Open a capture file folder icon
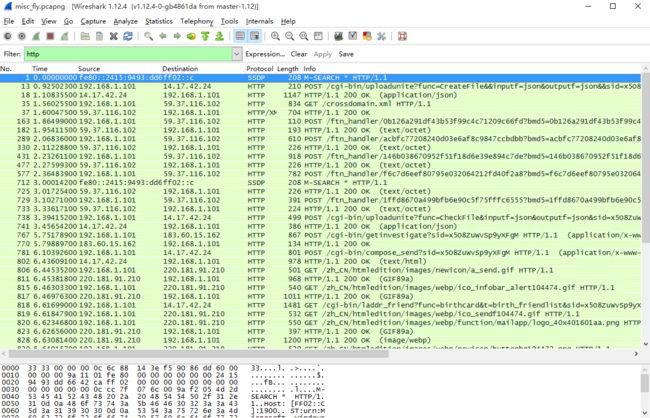 85,36
